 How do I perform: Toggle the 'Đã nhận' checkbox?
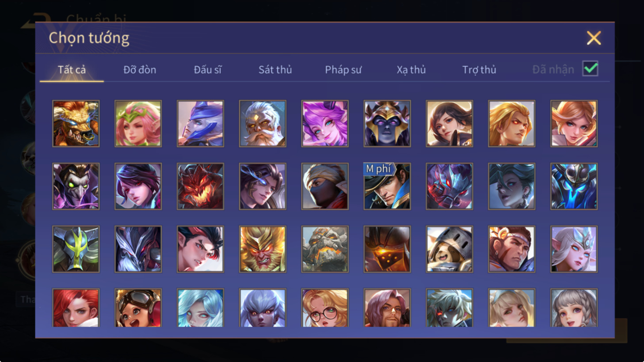click(590, 69)
